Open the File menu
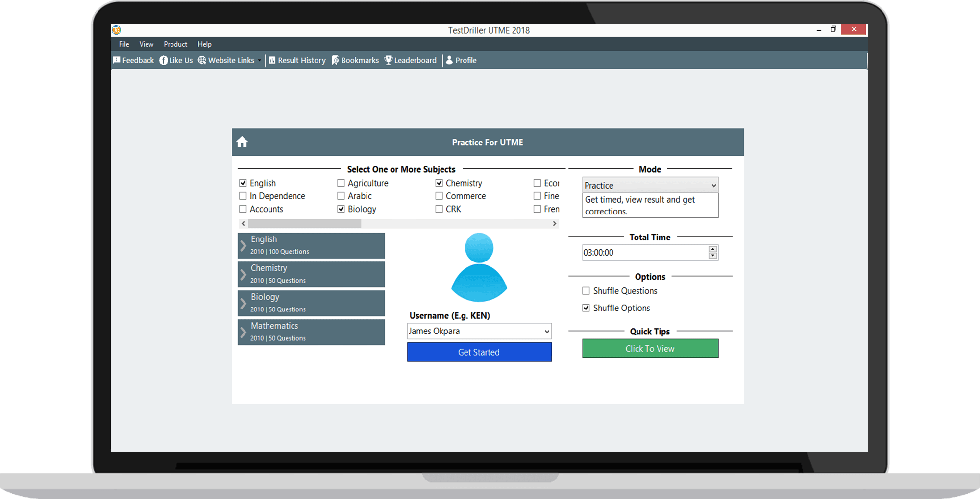 (x=124, y=44)
